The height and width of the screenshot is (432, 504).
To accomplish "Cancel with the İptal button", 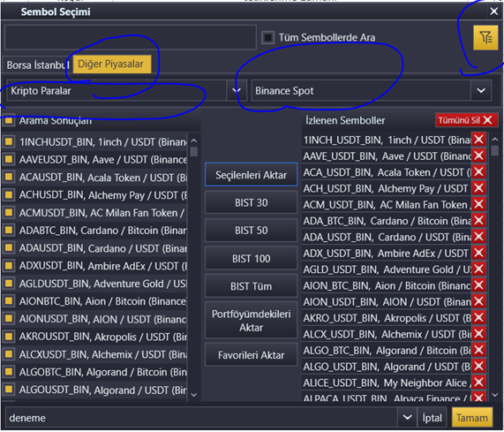I will click(x=432, y=418).
